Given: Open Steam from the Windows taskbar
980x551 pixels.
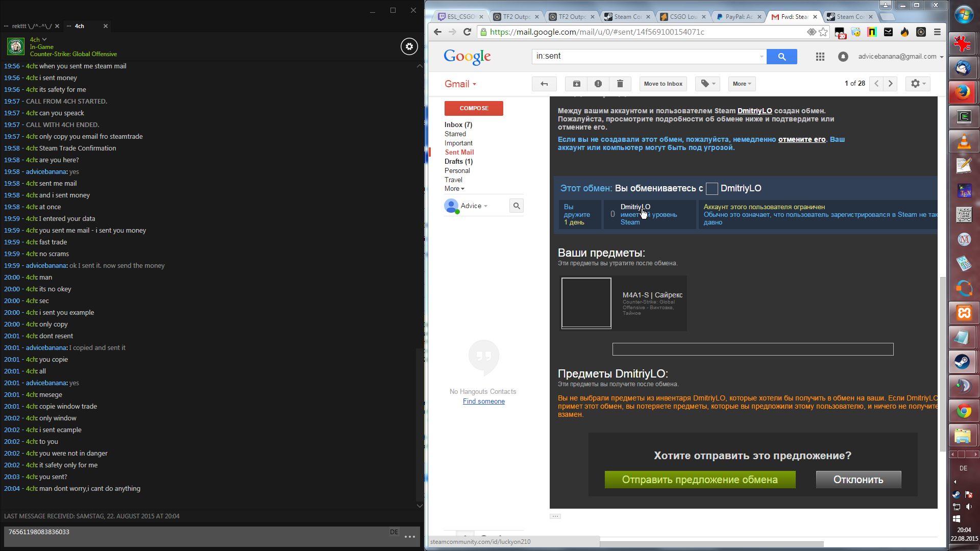Looking at the screenshot, I should (x=963, y=362).
